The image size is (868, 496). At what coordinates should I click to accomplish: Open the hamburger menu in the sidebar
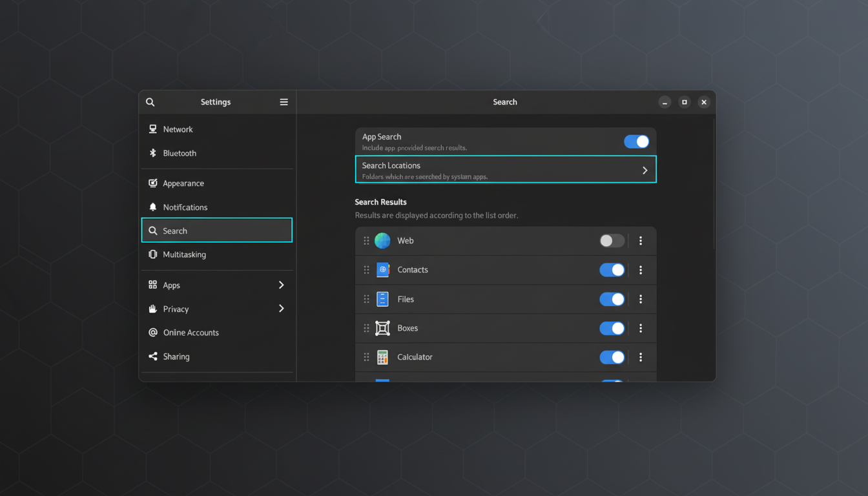coord(284,101)
